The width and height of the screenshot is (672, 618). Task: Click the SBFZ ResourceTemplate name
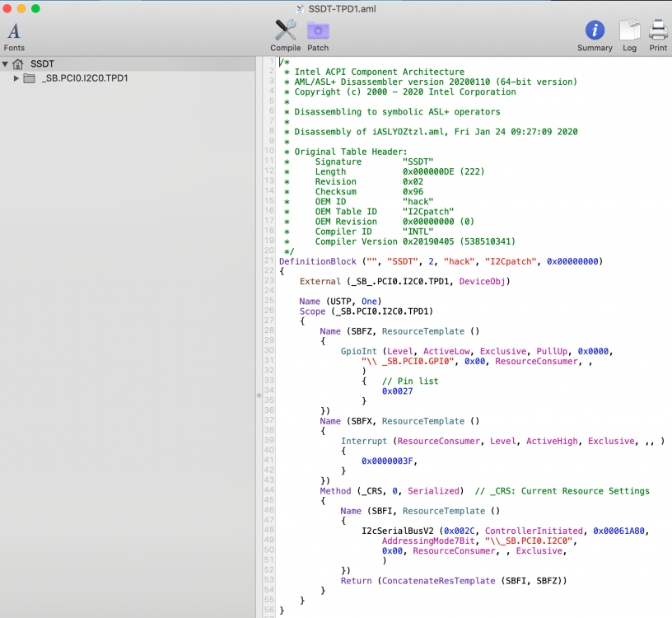click(x=362, y=331)
